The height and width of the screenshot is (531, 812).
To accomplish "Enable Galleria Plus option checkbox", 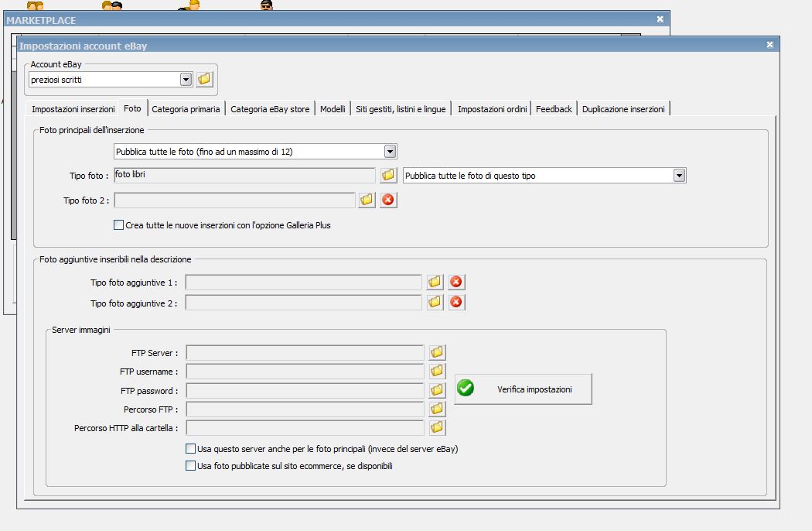I will (x=118, y=225).
